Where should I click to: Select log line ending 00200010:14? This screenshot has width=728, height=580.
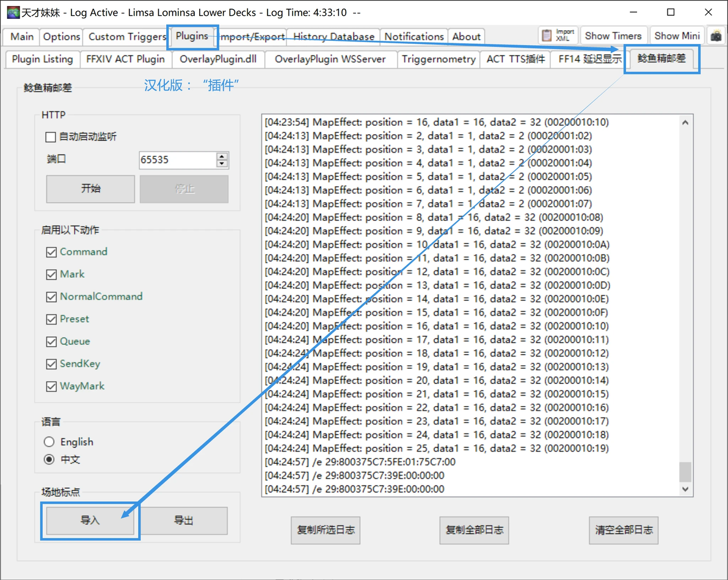437,380
